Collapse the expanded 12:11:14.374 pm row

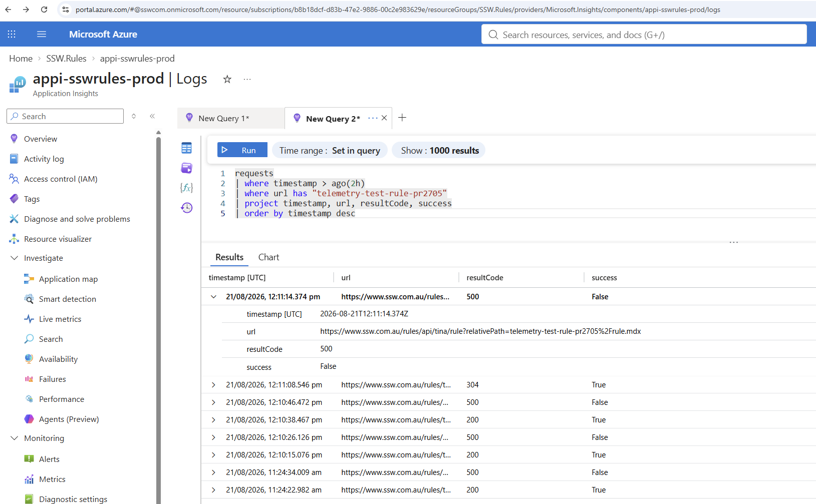coord(213,297)
